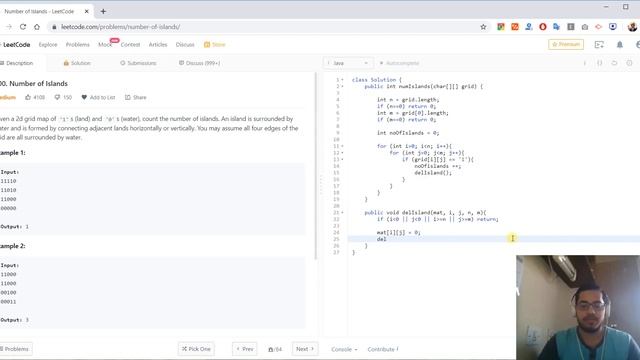Like the problem with thumbs up 4108

35,97
